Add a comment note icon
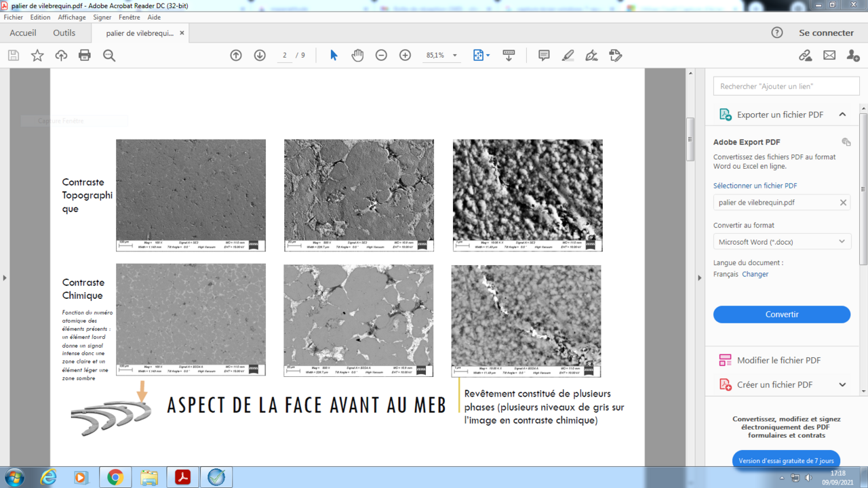The width and height of the screenshot is (868, 488). pos(544,56)
